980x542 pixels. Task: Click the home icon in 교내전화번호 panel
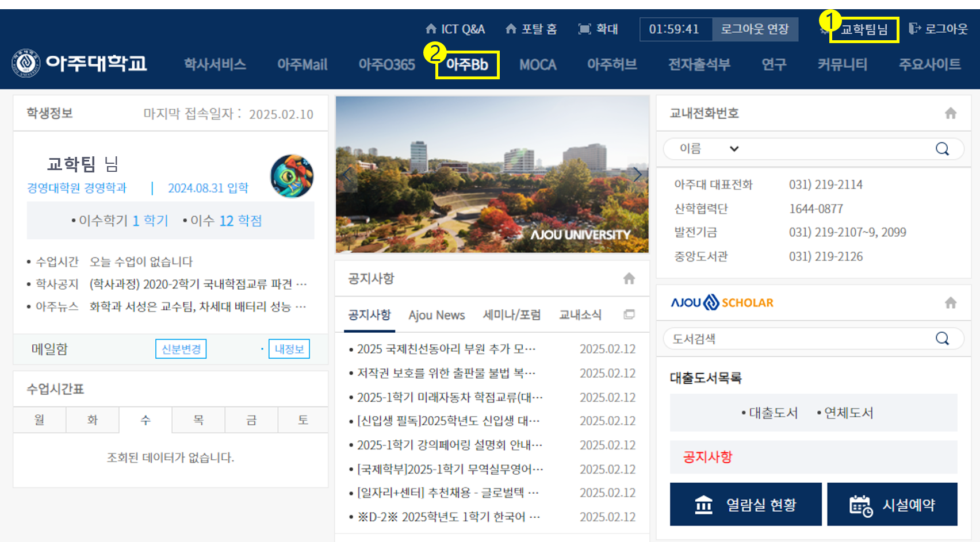click(950, 113)
